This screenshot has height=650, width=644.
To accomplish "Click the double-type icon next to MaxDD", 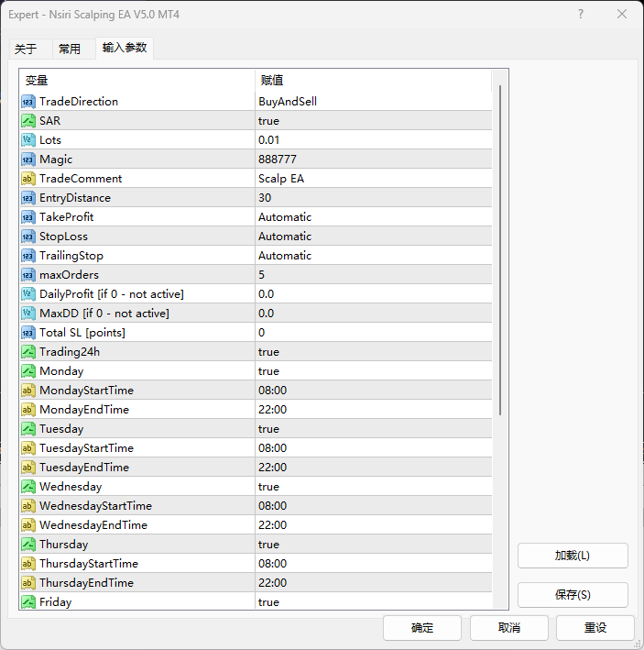I will coord(28,314).
